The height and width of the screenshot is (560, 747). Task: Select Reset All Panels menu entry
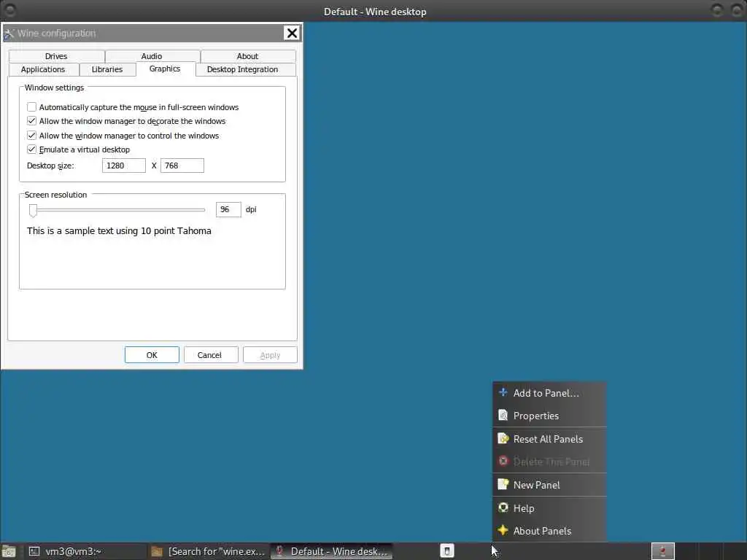click(549, 439)
